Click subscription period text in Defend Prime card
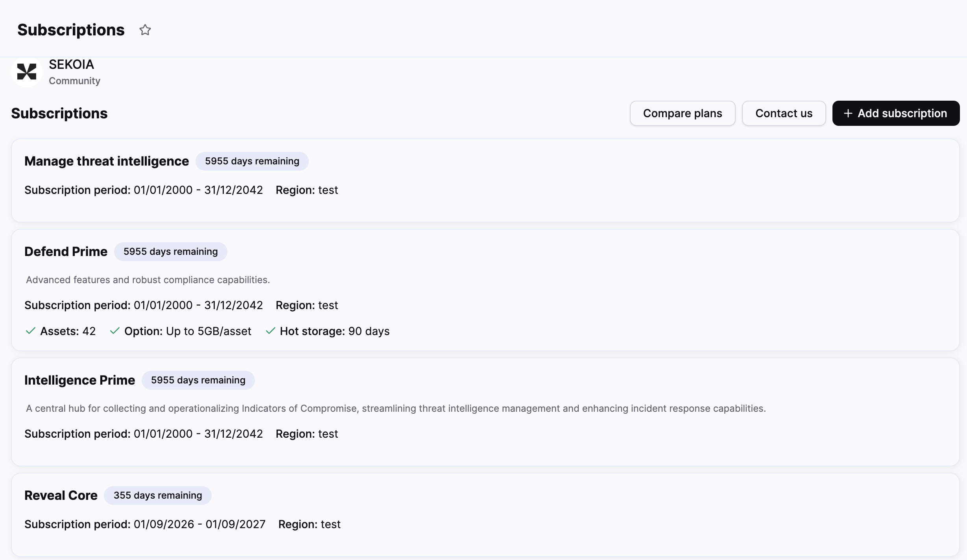 pos(144,305)
